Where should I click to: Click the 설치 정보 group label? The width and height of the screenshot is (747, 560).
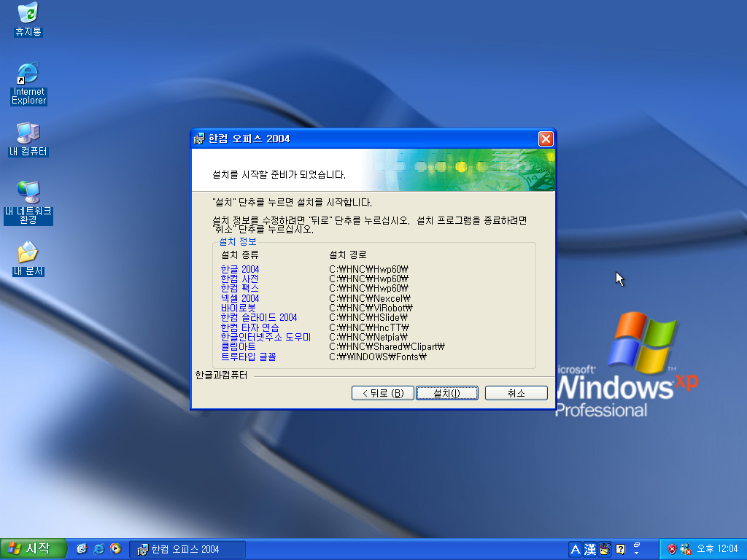237,241
